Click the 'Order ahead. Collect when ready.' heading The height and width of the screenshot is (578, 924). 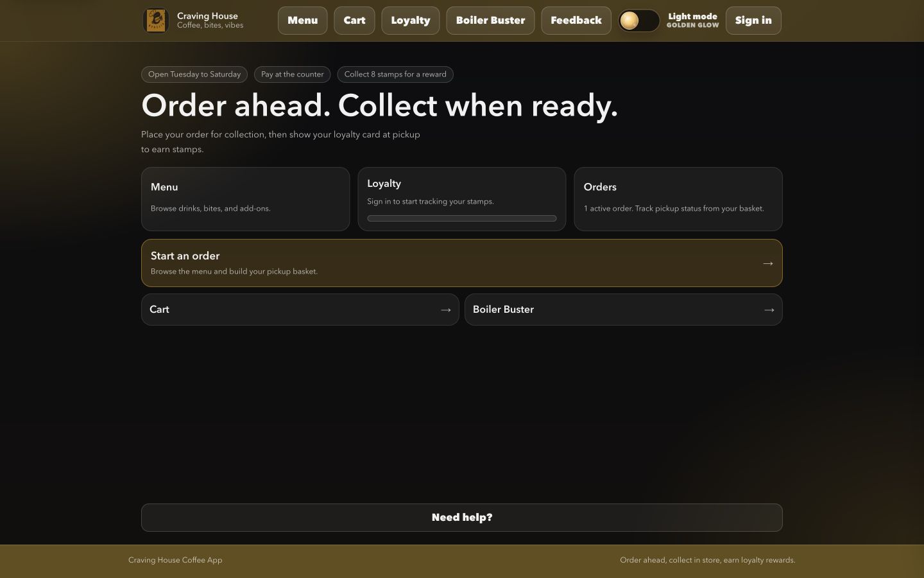point(379,106)
